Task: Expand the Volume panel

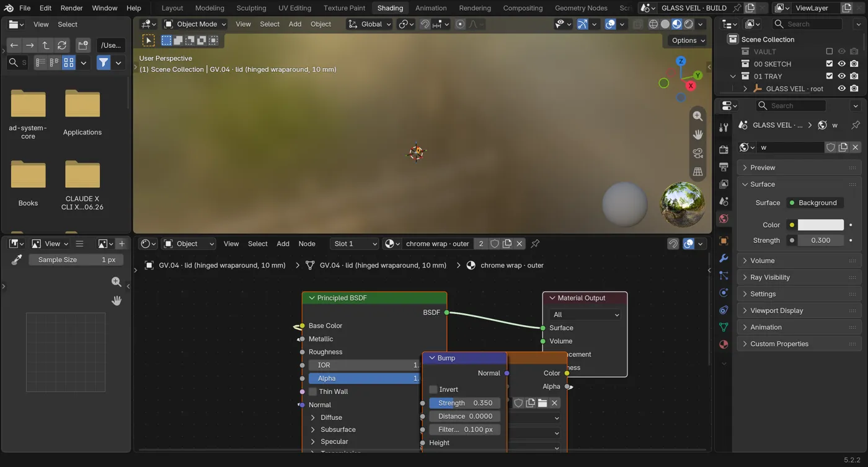Action: tap(799, 261)
